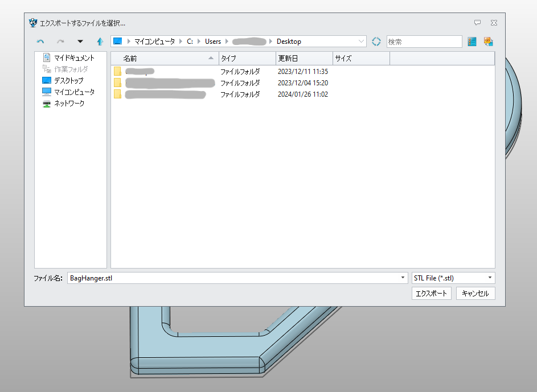Click the 検索 search field
Viewport: 537px width, 392px height.
tap(424, 42)
